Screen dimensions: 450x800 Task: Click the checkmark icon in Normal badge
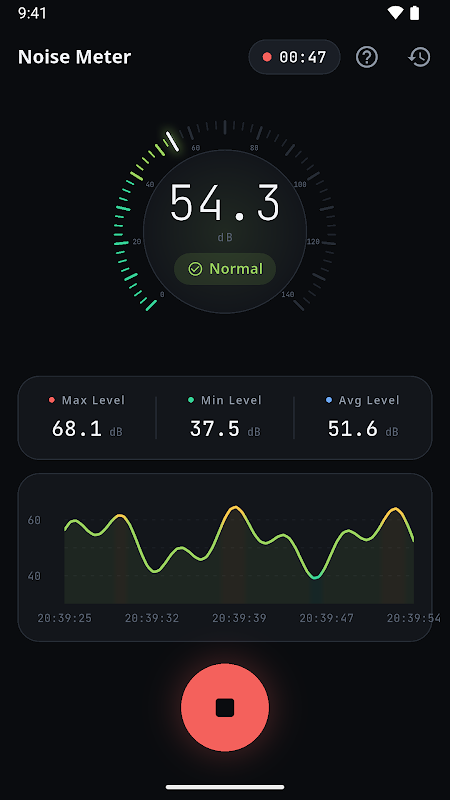(x=195, y=269)
